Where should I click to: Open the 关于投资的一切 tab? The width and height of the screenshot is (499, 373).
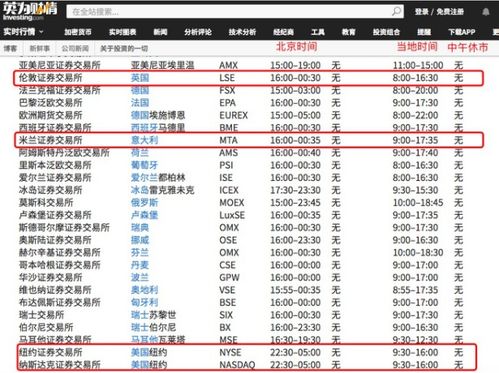[x=124, y=49]
